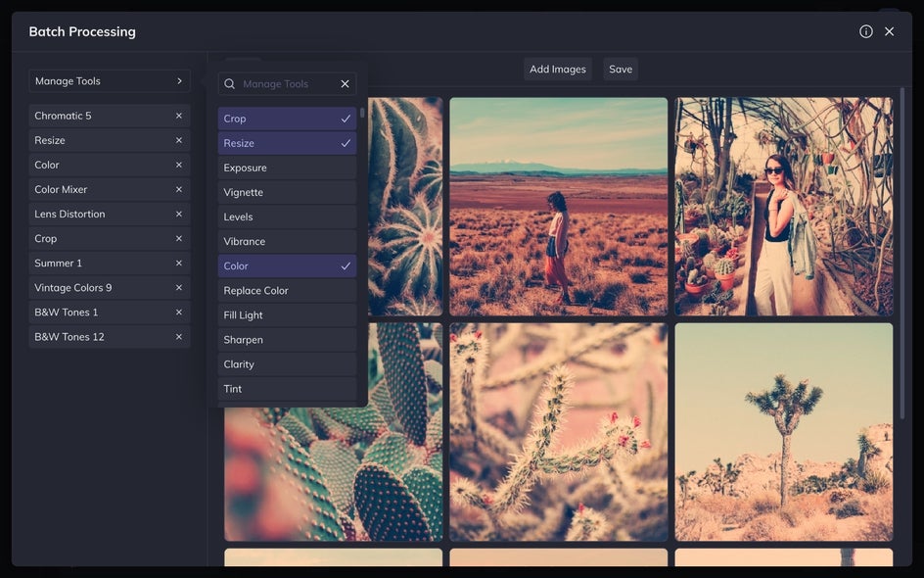Enable Replace Color in the dropdown list
This screenshot has height=578, width=924.
[x=287, y=291]
